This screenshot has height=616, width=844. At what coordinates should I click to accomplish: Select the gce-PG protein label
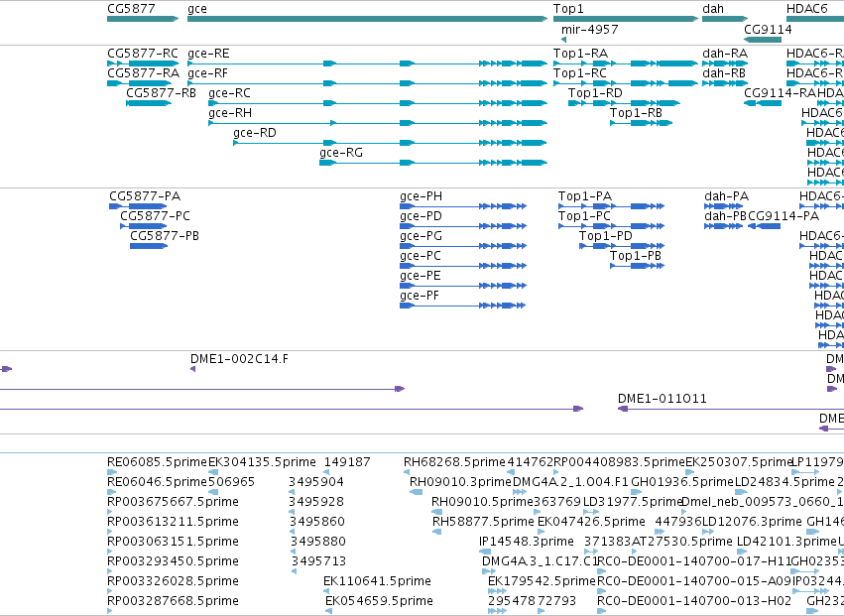[x=421, y=236]
